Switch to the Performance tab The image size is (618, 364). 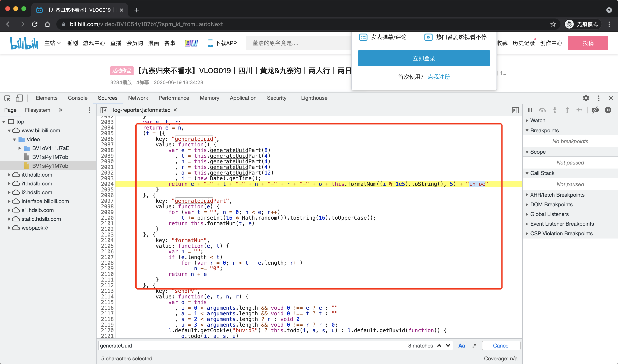(x=174, y=98)
